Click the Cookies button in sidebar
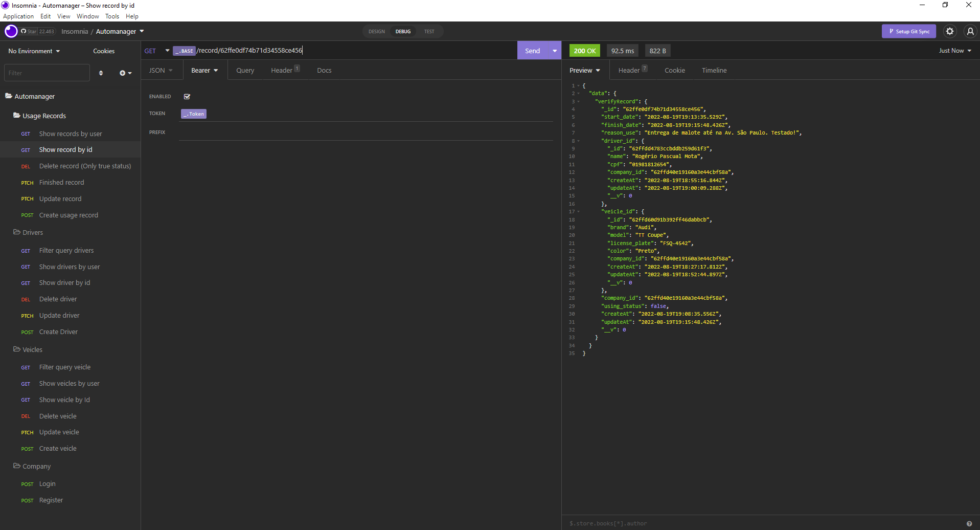Screen dimensions: 980x530 pyautogui.click(x=103, y=51)
